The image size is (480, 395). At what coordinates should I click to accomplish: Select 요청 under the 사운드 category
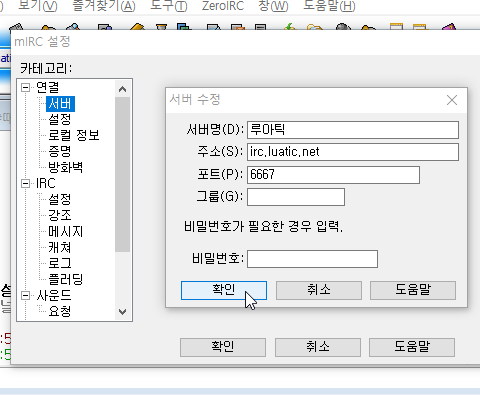(x=60, y=311)
